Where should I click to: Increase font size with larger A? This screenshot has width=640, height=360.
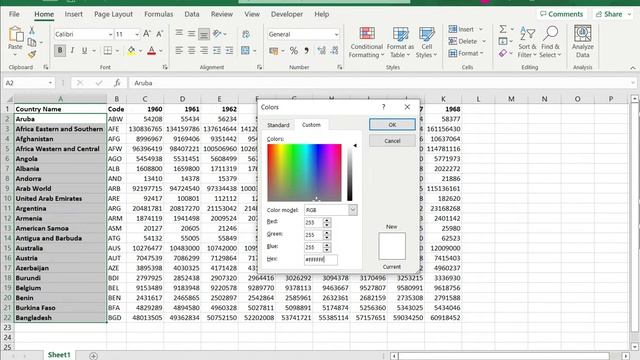click(147, 34)
